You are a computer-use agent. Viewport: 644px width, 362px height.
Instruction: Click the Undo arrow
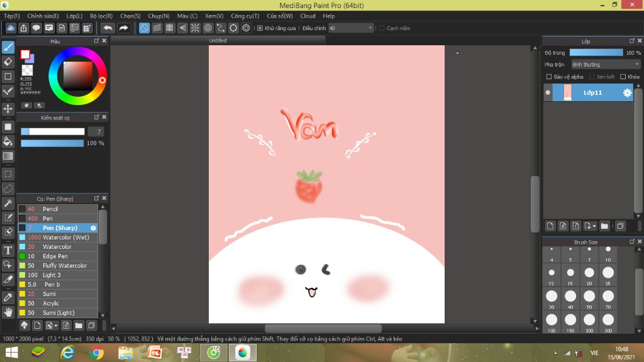(108, 28)
